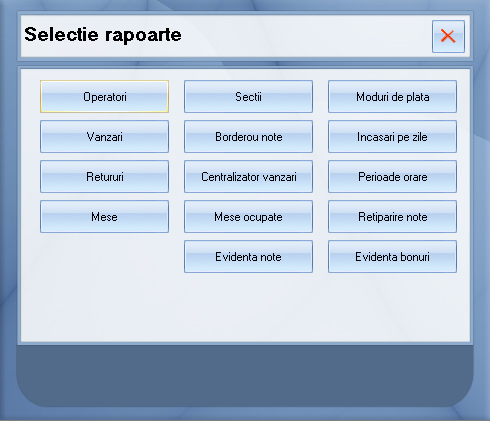The image size is (490, 421).
Task: Open Moduri de plata report
Action: [392, 97]
